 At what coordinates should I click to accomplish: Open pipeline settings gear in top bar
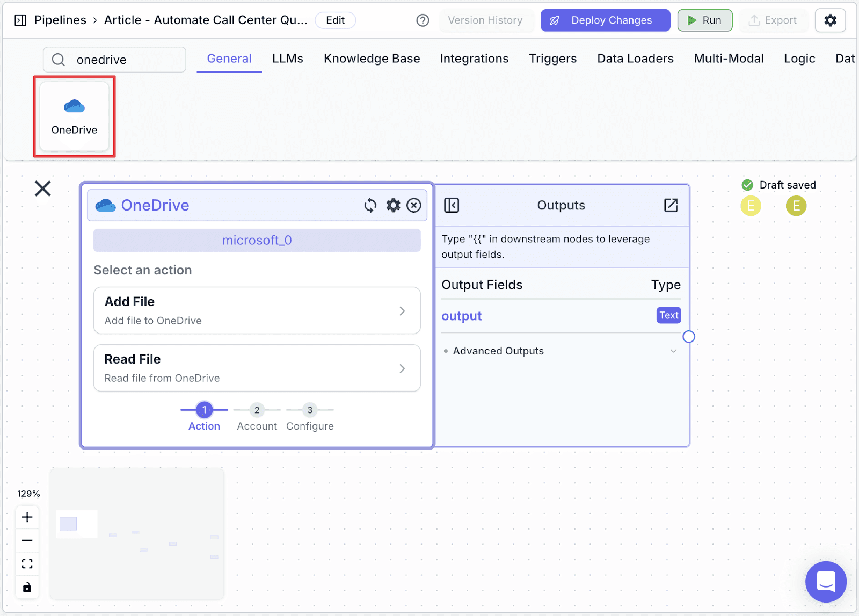831,20
